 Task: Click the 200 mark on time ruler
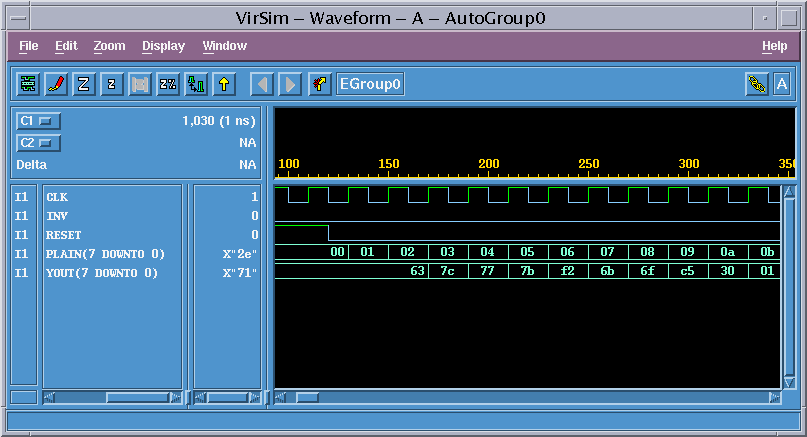click(488, 164)
